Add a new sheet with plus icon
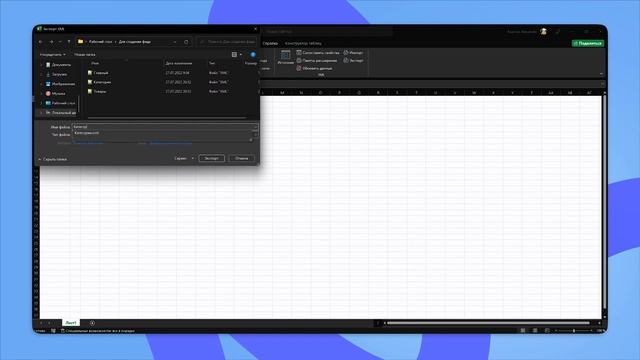The width and height of the screenshot is (640, 360). pos(92,323)
